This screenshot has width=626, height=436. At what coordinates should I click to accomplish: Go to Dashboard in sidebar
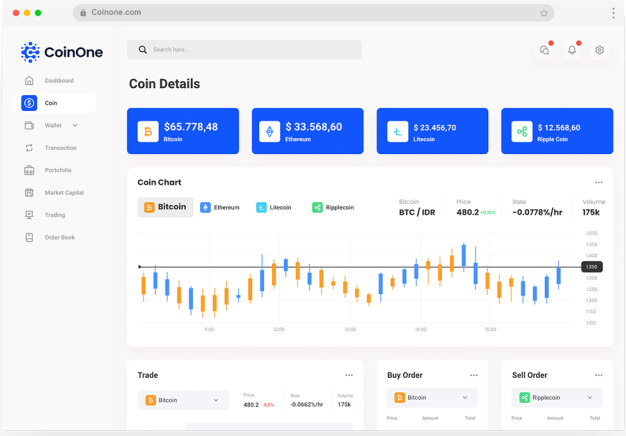[x=58, y=81]
